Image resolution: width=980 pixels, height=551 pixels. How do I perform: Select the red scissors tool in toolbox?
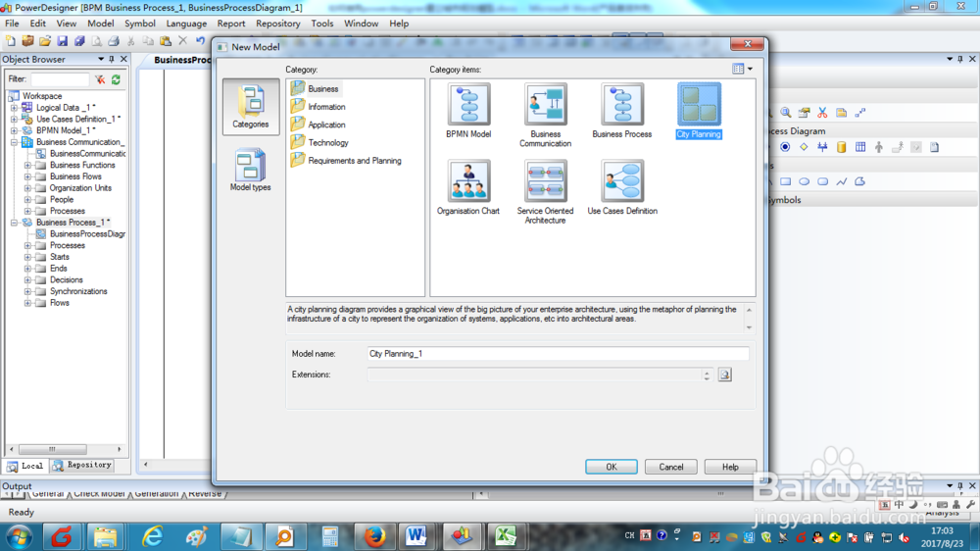[x=822, y=113]
